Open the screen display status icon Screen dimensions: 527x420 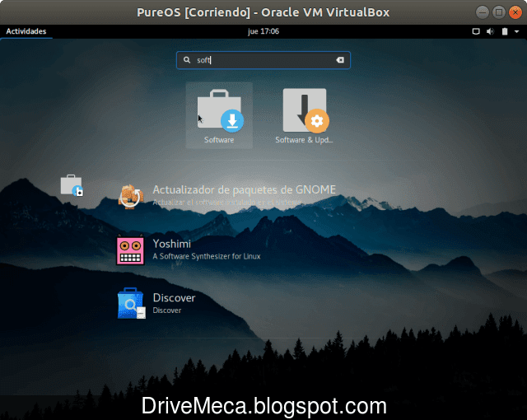click(x=476, y=31)
